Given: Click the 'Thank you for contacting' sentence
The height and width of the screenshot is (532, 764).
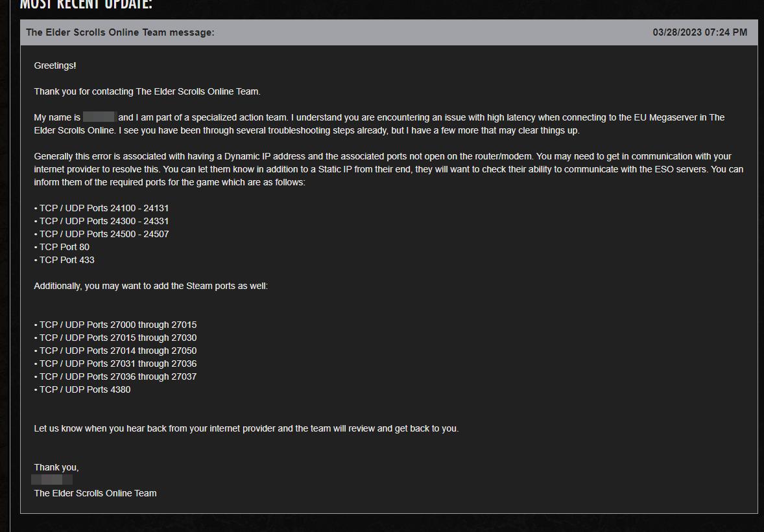Looking at the screenshot, I should click(x=147, y=91).
